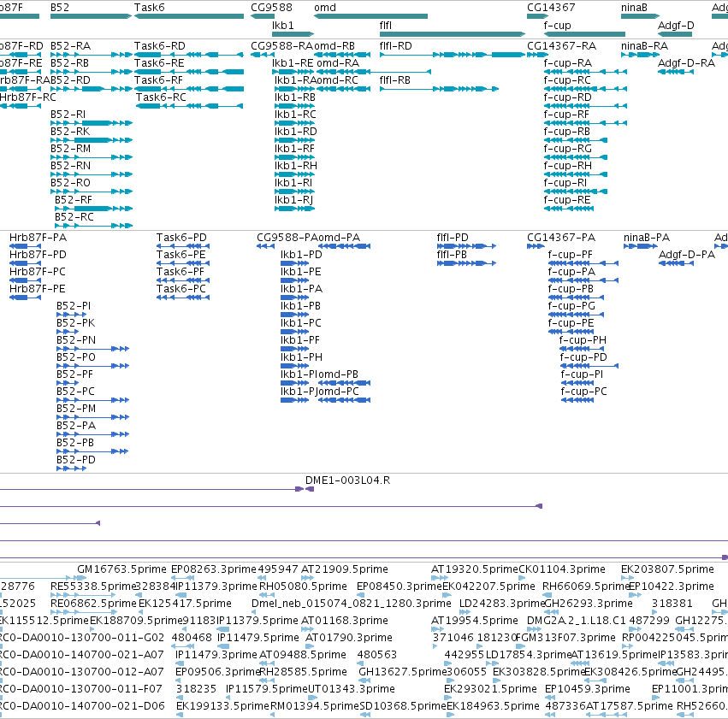Open the CG14367 gene label

pos(551,8)
